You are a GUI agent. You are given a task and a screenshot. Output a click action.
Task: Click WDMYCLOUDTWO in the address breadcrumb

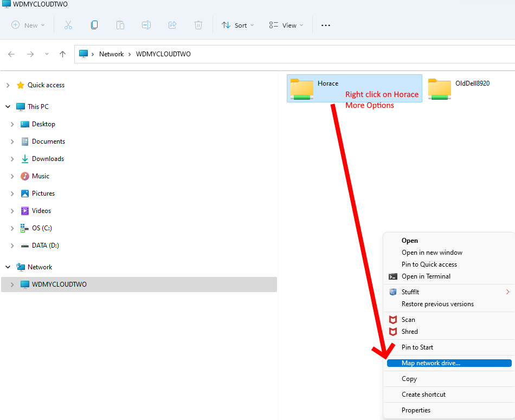(x=163, y=54)
